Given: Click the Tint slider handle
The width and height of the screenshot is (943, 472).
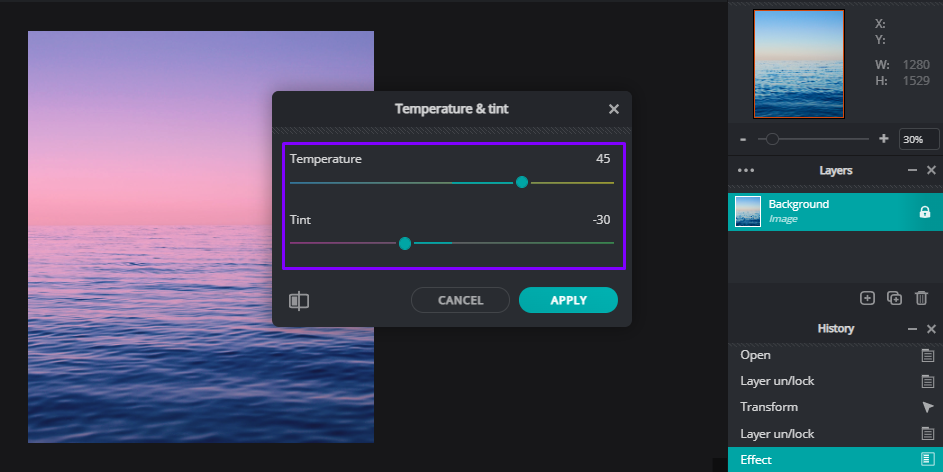Looking at the screenshot, I should click(405, 243).
